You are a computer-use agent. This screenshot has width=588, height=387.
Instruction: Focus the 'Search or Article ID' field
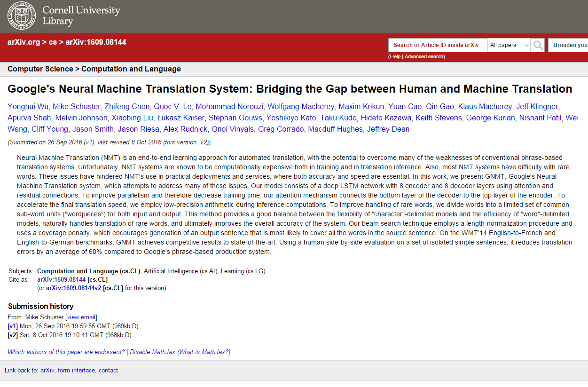tap(438, 45)
